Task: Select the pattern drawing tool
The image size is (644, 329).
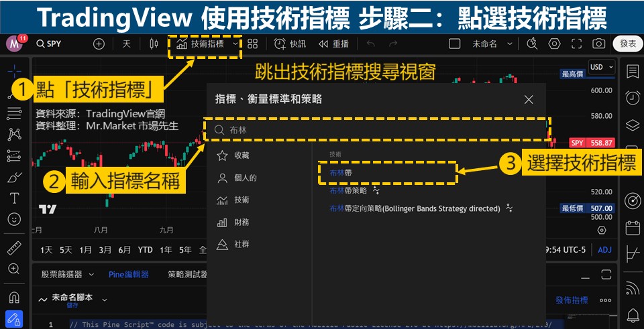Action: (14, 134)
